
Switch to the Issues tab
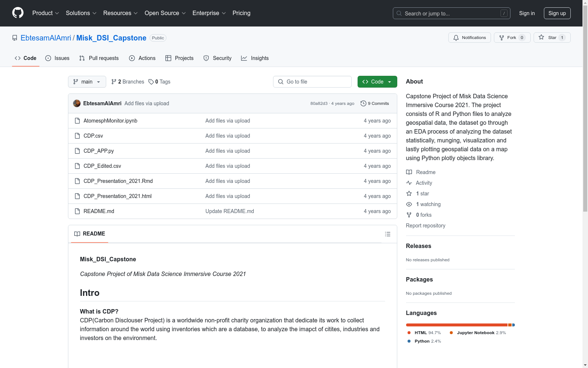click(57, 58)
